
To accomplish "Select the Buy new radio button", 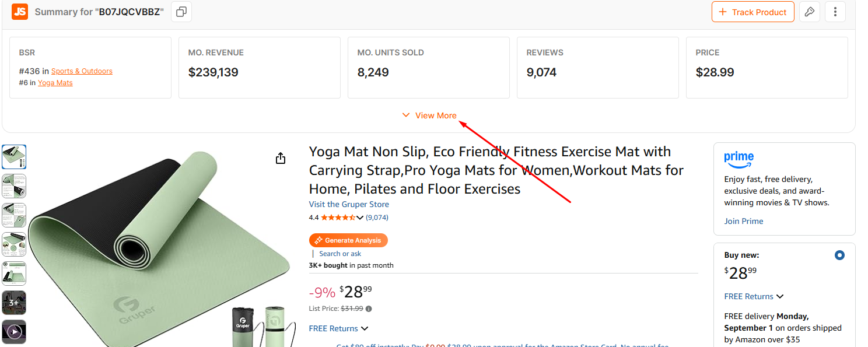I will 839,255.
